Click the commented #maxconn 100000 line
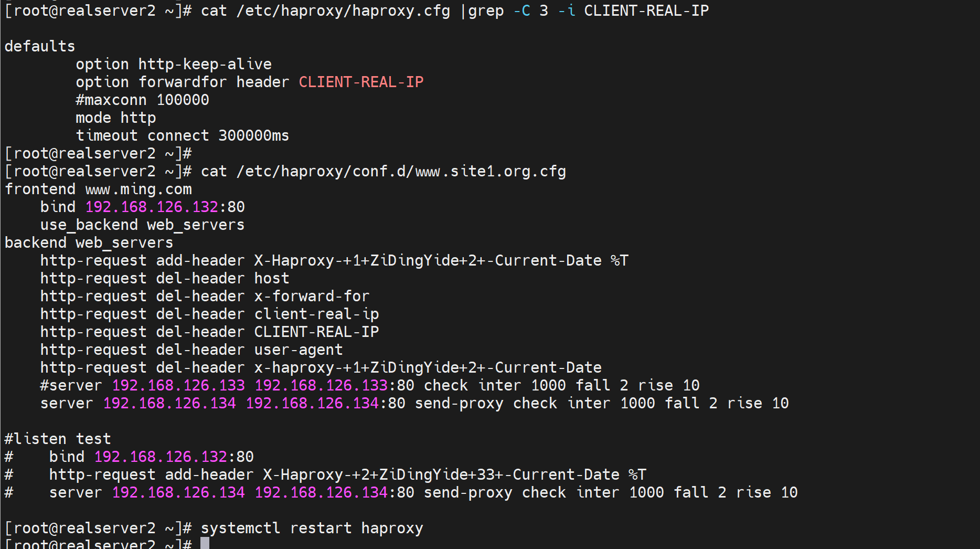 [x=142, y=100]
